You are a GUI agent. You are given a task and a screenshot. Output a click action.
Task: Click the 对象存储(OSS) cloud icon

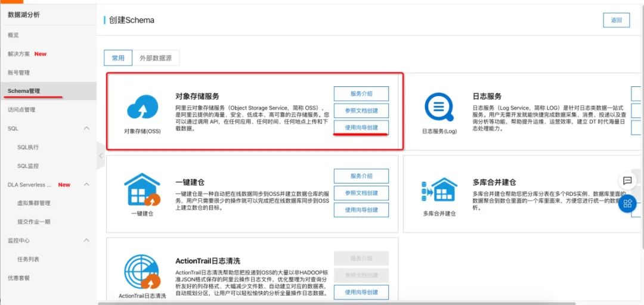(143, 107)
